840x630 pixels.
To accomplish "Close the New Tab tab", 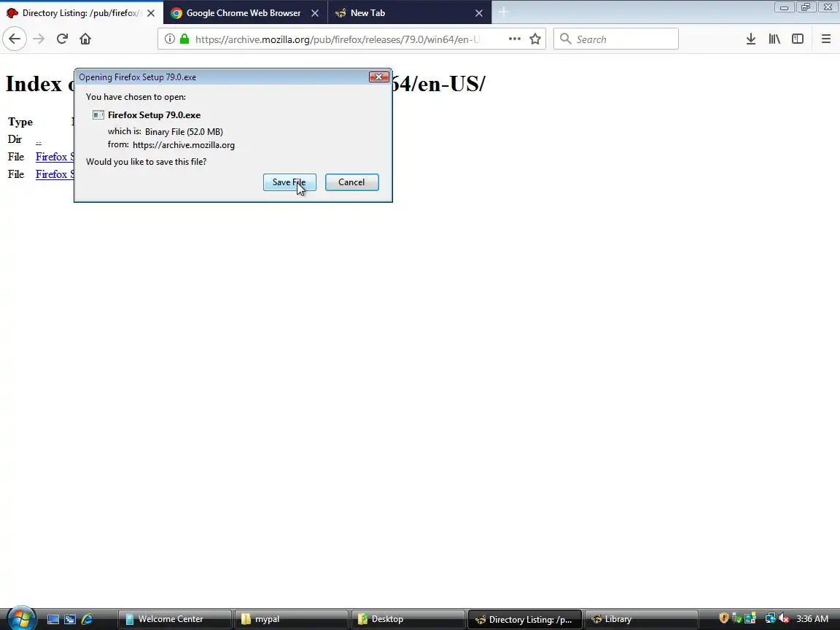I will [x=479, y=13].
